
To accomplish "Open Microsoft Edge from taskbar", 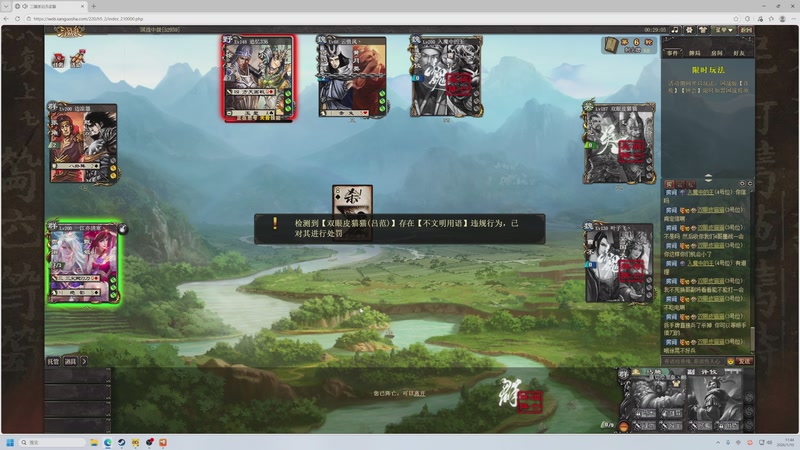I will point(108,442).
